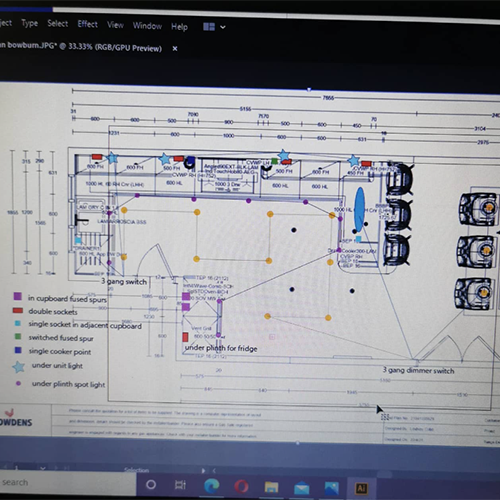Click the Arrange Documents grid icon

click(x=209, y=27)
